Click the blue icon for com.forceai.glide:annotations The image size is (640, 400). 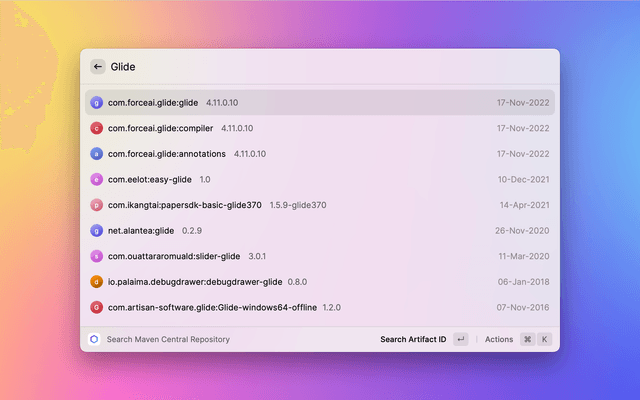coord(97,154)
